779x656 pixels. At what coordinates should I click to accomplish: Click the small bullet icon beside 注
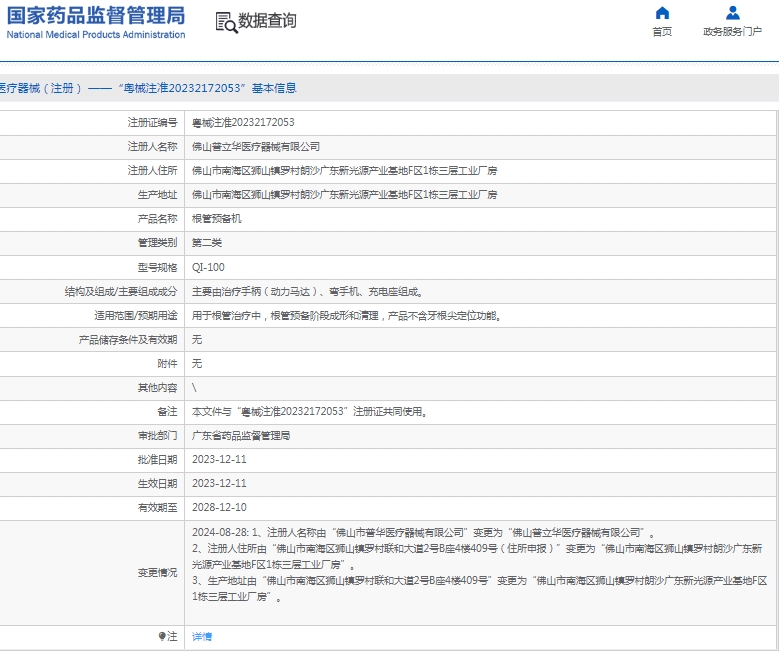tap(161, 636)
